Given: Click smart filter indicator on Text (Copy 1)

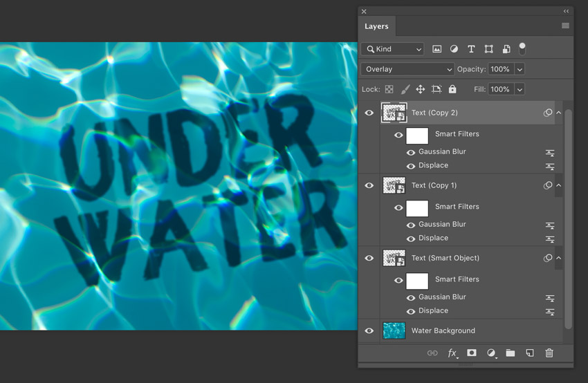Looking at the screenshot, I should [547, 185].
